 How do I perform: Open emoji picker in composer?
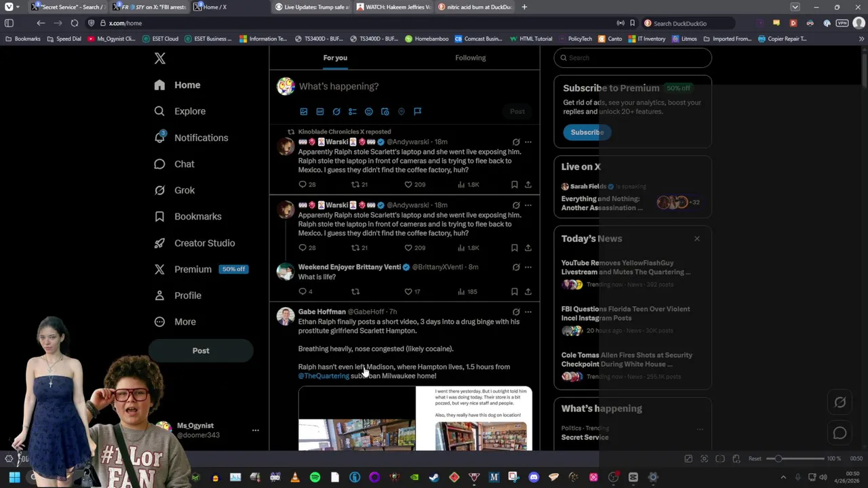(369, 111)
